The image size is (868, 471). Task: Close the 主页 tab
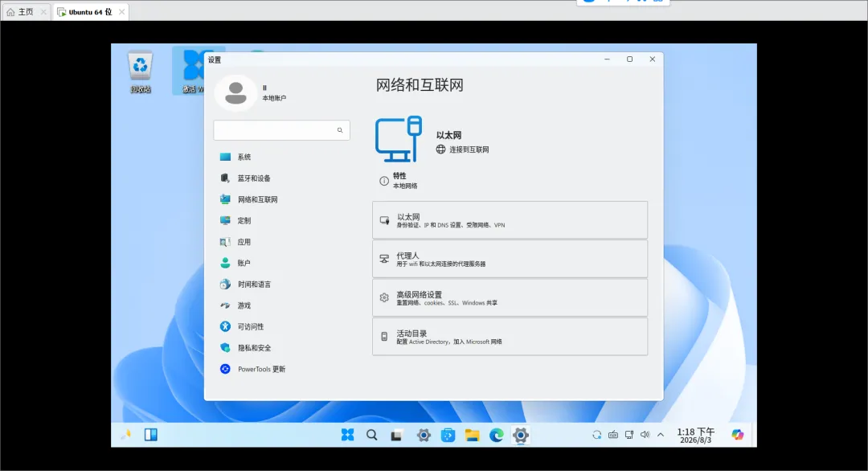coord(43,11)
